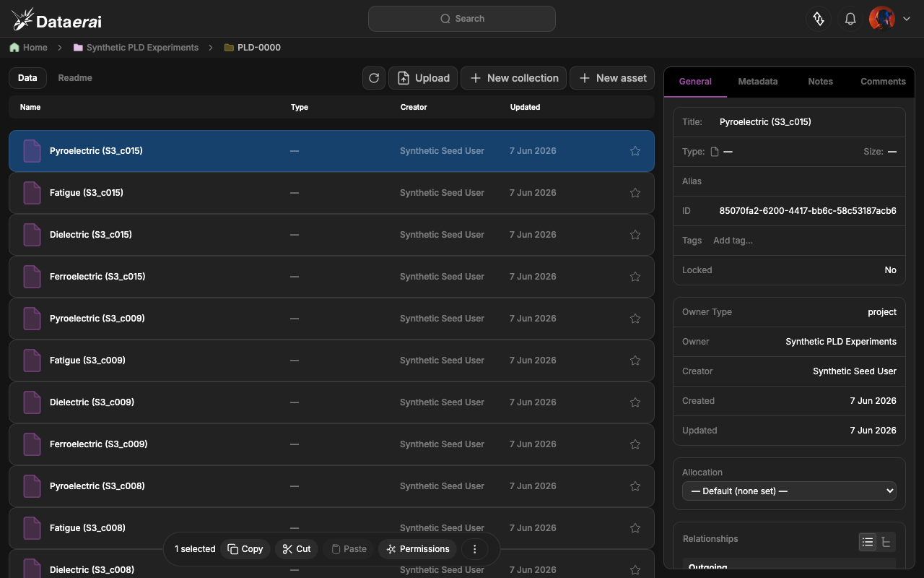Open more actions three-dot menu
The width and height of the screenshot is (924, 578).
(x=475, y=549)
